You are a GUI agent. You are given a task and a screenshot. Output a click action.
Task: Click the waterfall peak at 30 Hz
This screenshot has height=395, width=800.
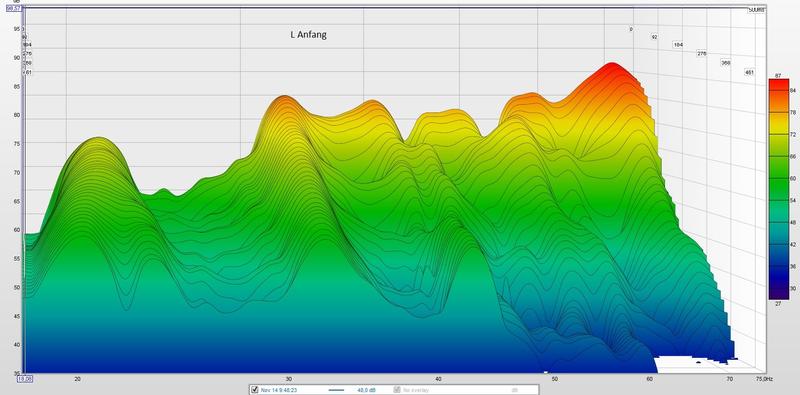pyautogui.click(x=285, y=99)
